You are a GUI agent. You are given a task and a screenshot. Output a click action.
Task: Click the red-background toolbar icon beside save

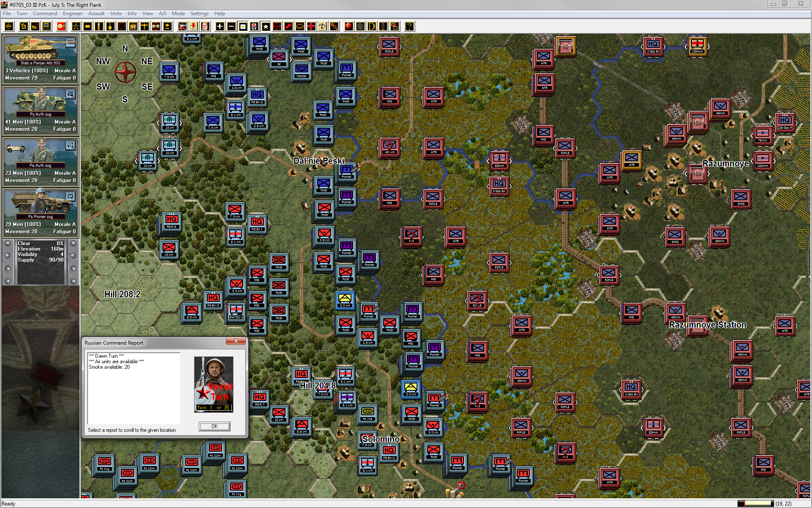[x=61, y=26]
